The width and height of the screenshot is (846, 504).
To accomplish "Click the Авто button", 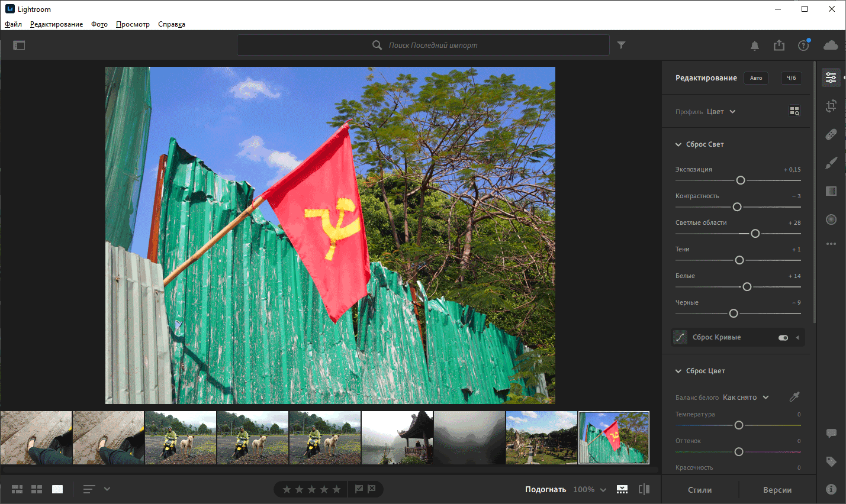I will click(x=756, y=78).
